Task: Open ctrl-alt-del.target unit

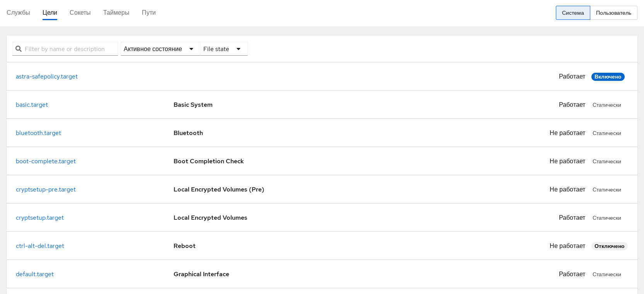Action: pyautogui.click(x=40, y=246)
